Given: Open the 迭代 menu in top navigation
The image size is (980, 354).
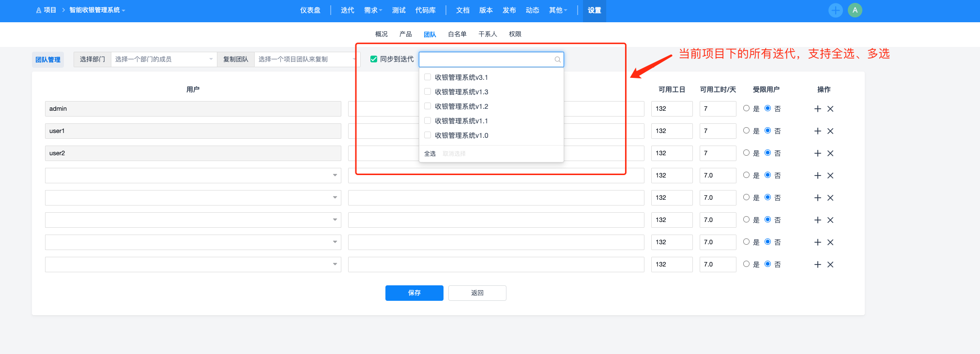Looking at the screenshot, I should click(x=347, y=10).
